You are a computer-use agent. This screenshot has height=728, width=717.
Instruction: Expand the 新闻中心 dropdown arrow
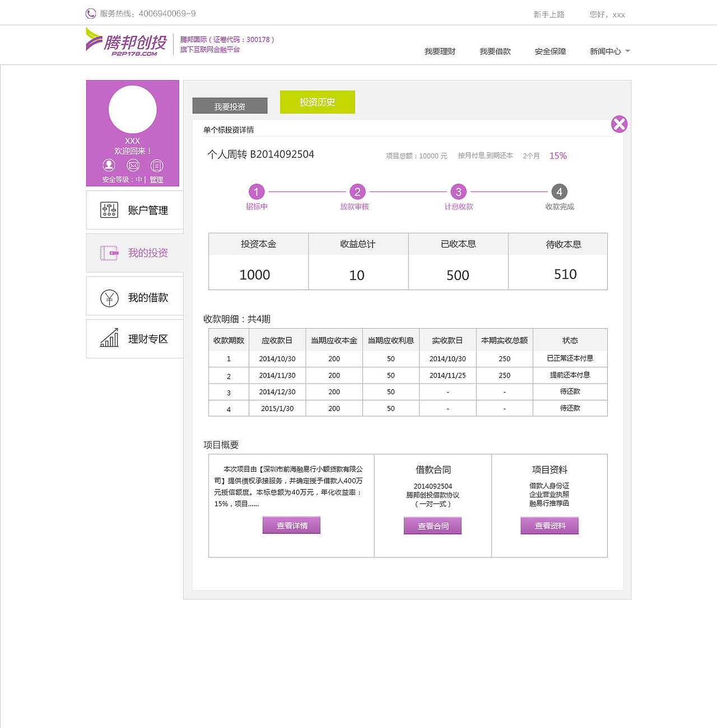[x=627, y=51]
